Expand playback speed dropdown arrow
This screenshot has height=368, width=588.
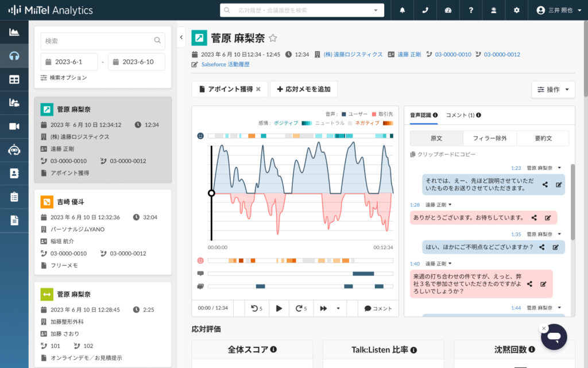click(x=338, y=308)
